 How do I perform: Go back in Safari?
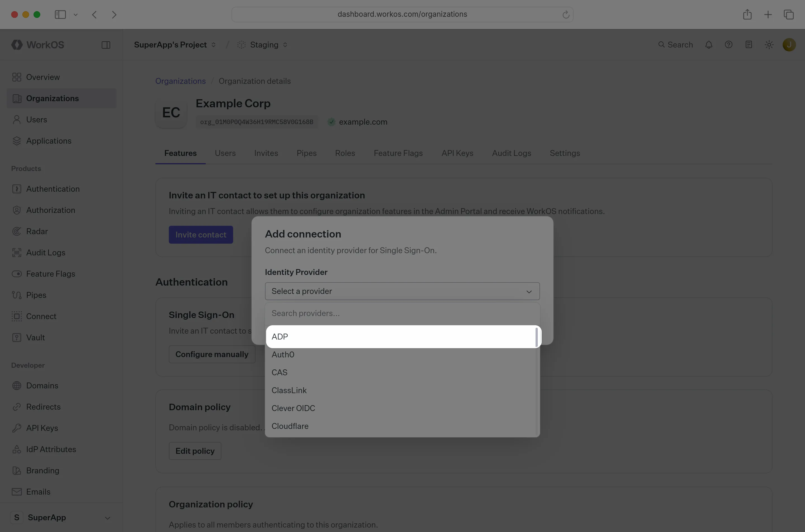95,15
